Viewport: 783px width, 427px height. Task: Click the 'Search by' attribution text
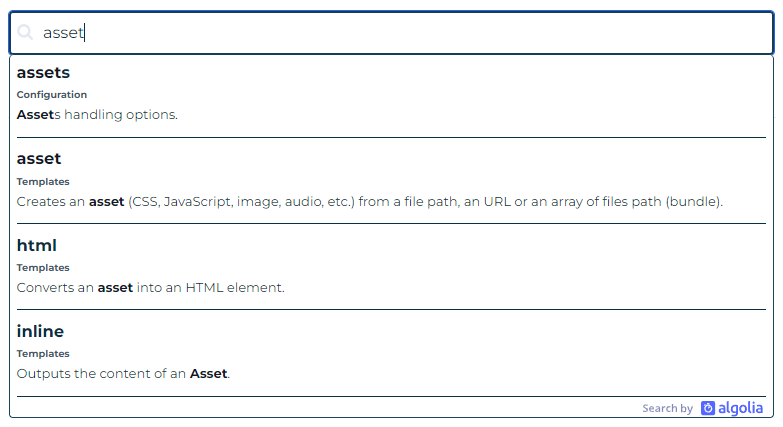pyautogui.click(x=667, y=408)
